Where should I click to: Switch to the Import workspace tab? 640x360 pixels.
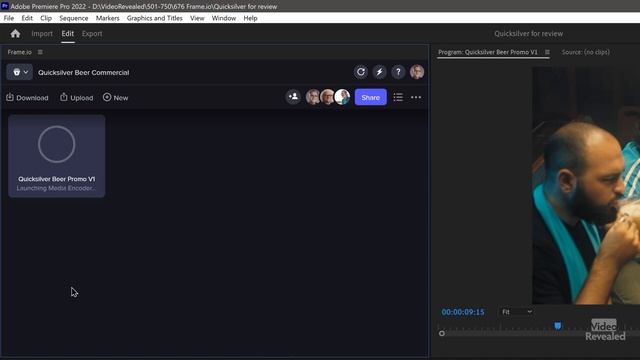click(x=42, y=33)
